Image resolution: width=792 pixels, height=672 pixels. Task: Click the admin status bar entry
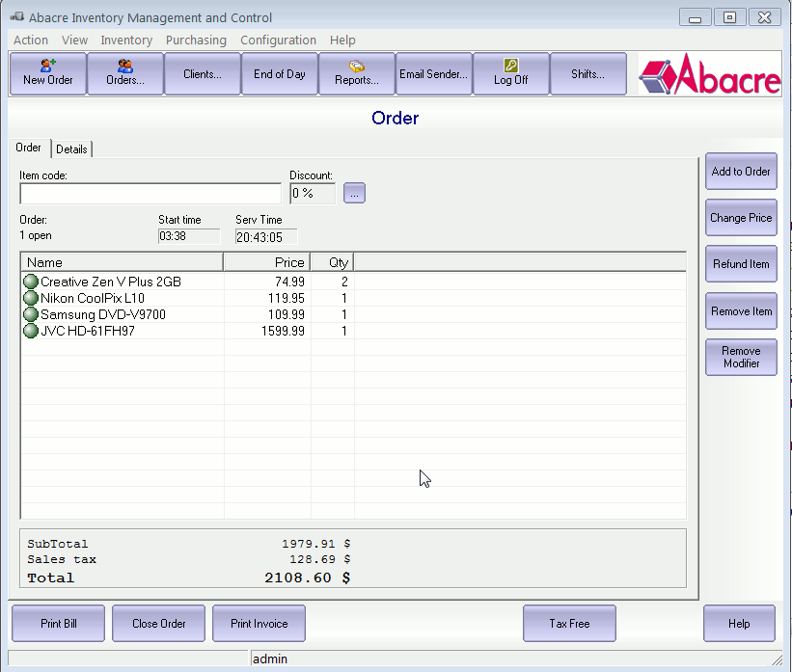pyautogui.click(x=270, y=659)
